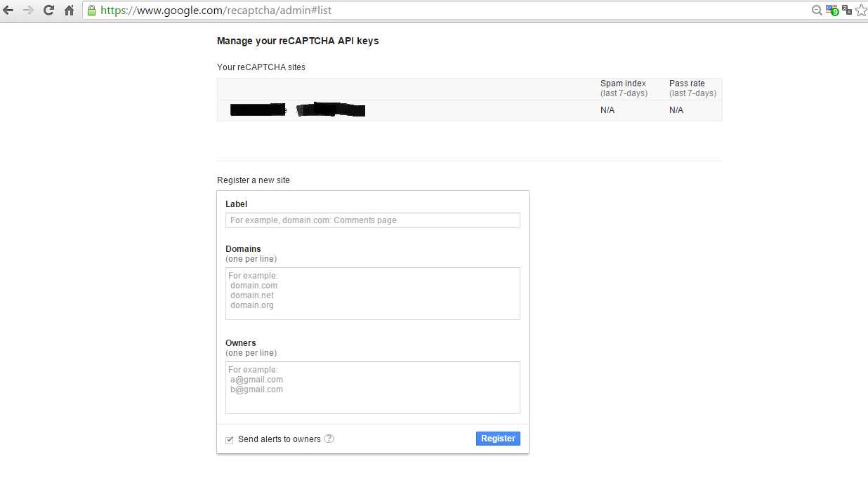Go back using the browser back arrow
Viewport: 868px width, 480px height.
pos(9,11)
